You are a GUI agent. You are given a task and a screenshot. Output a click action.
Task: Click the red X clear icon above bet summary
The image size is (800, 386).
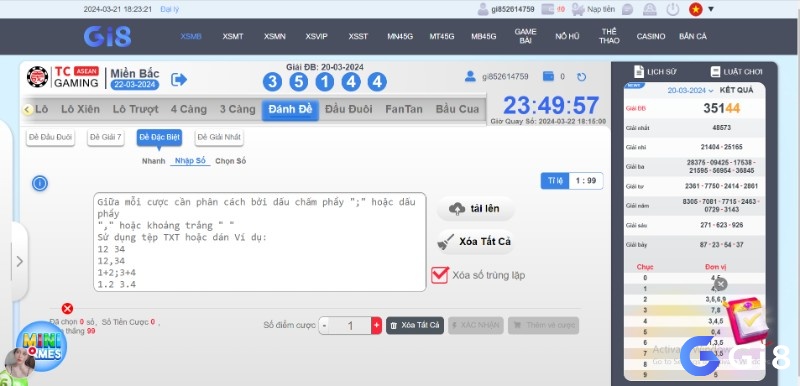pyautogui.click(x=67, y=308)
